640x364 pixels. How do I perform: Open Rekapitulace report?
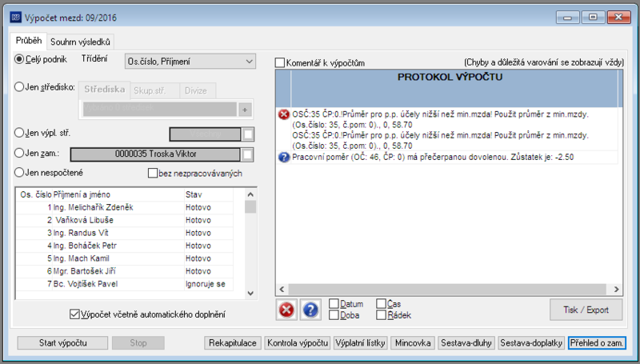(233, 342)
